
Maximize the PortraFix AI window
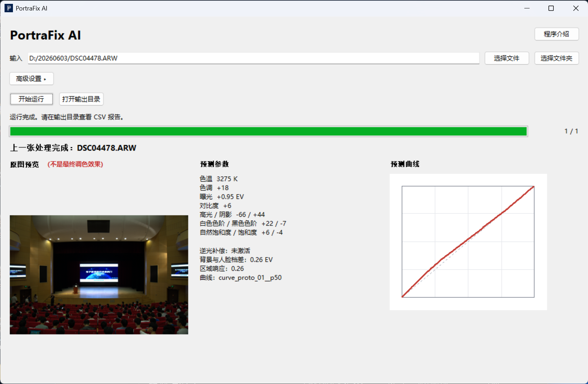pyautogui.click(x=551, y=8)
